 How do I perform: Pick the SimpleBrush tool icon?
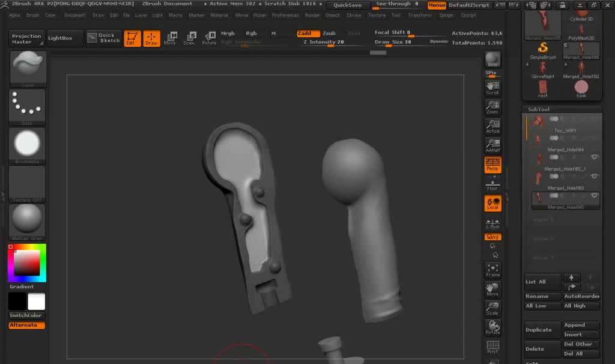click(543, 50)
